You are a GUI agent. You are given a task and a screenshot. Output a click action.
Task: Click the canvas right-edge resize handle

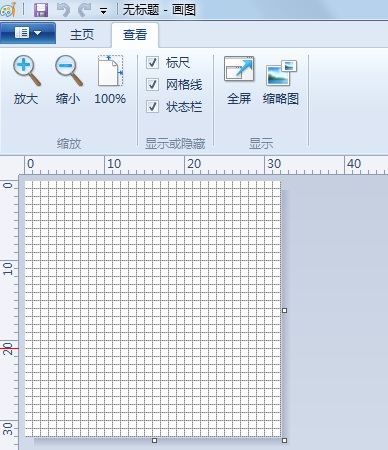coord(284,310)
